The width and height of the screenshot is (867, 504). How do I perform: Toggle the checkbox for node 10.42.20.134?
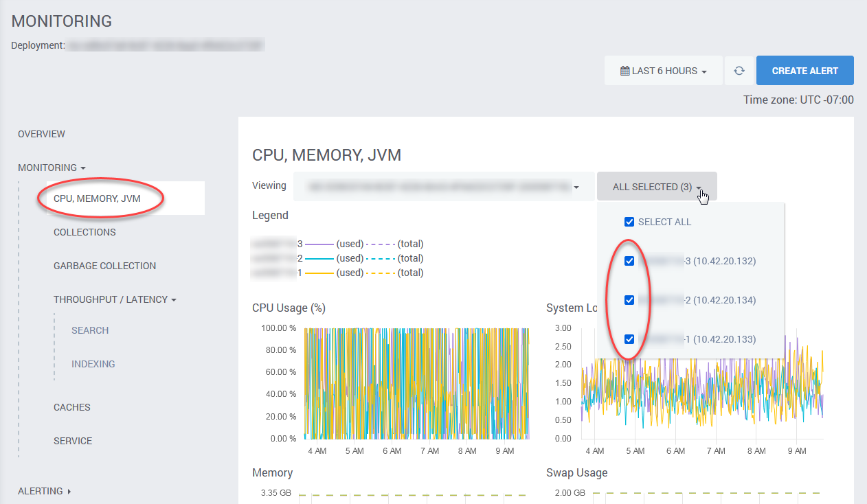628,300
